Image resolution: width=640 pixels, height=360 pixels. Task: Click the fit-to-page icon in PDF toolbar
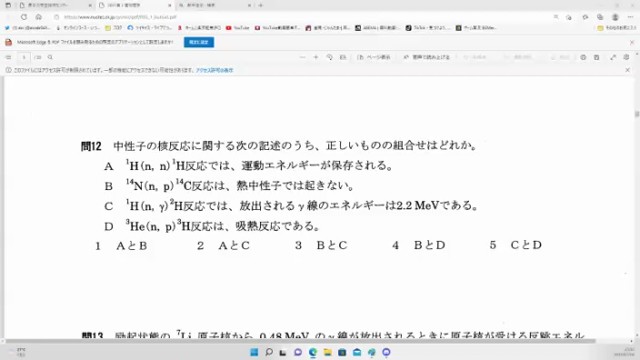(x=343, y=58)
